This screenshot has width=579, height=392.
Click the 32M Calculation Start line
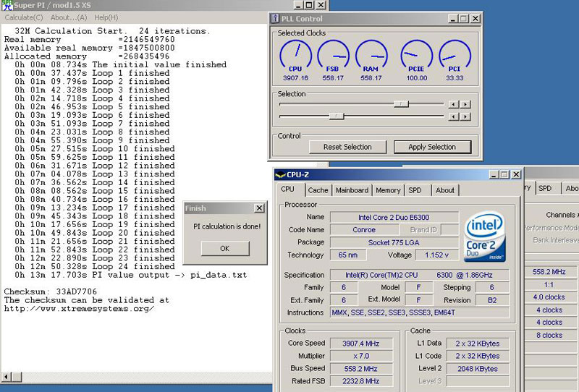(112, 31)
